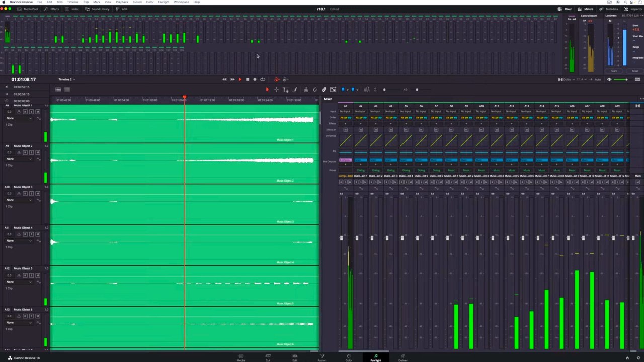The height and width of the screenshot is (362, 644).
Task: Switch to the Edit page tab
Action: 295,357
